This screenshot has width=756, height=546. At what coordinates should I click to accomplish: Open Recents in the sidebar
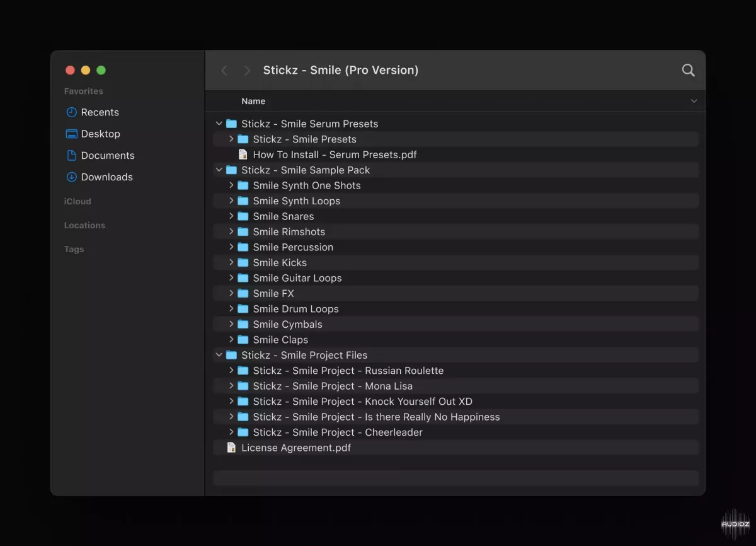(x=100, y=112)
